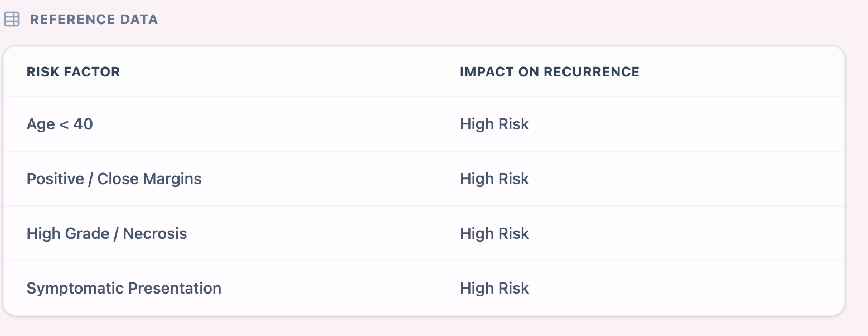Click High Risk in the Positive / Close Margins row
This screenshot has height=336, width=868.
click(494, 179)
